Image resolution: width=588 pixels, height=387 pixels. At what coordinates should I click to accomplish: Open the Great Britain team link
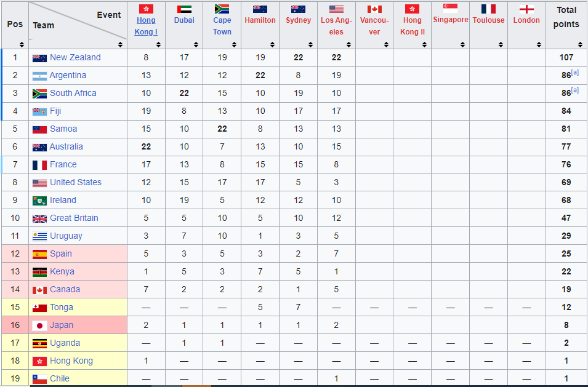point(74,218)
